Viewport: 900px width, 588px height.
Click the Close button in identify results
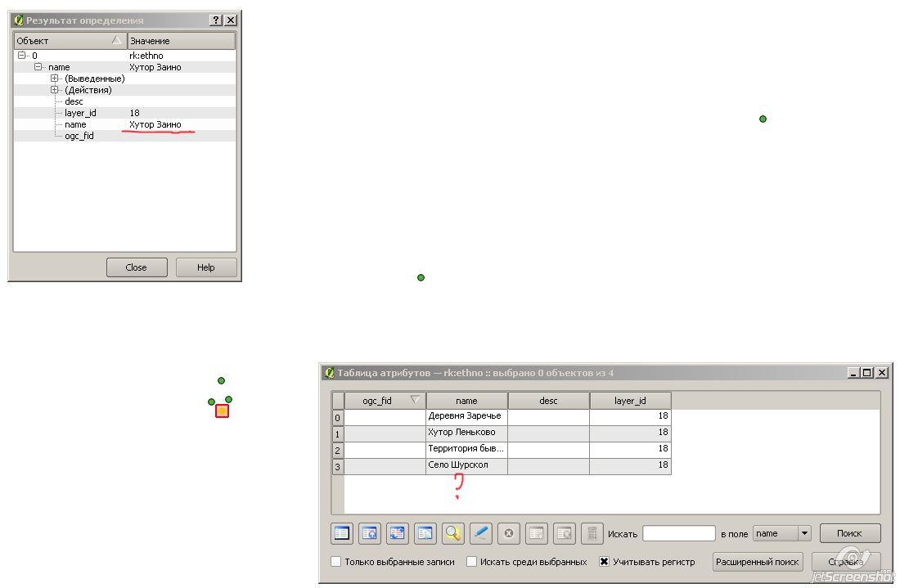pos(137,267)
